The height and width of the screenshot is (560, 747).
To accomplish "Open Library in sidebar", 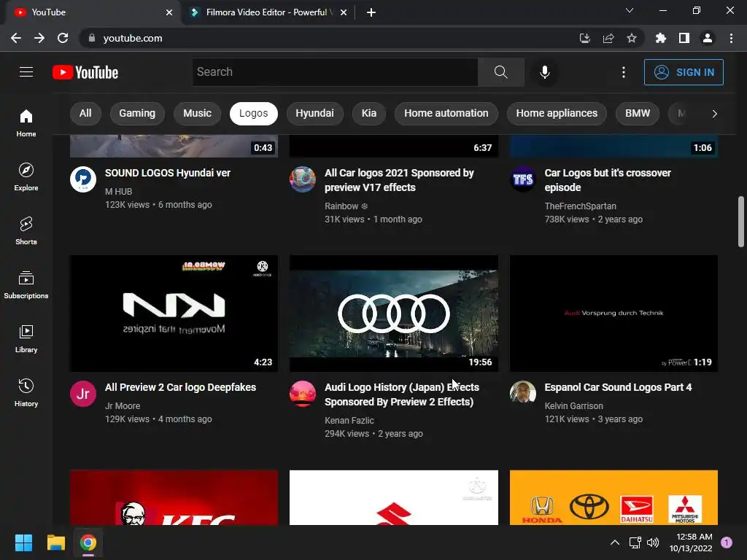I will click(x=26, y=338).
